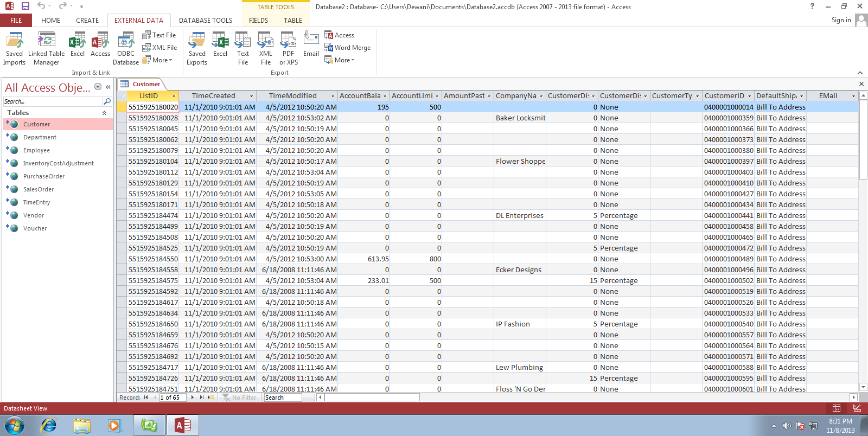
Task: Open Windows Start menu
Action: pyautogui.click(x=15, y=426)
